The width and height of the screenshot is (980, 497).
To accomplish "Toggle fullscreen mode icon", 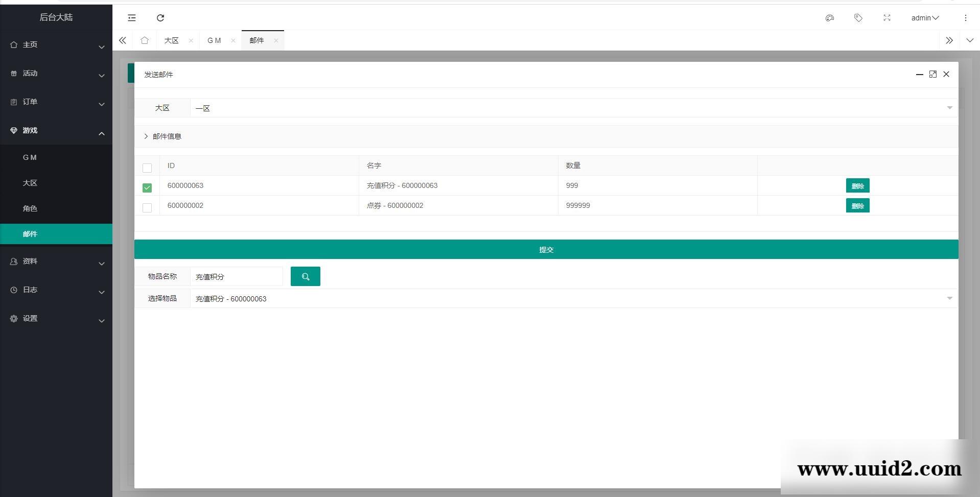I will 886,18.
